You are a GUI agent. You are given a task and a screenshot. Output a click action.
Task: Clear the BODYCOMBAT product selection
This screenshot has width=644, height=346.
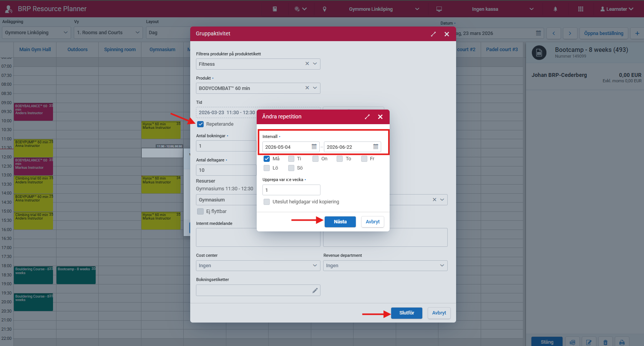click(307, 88)
